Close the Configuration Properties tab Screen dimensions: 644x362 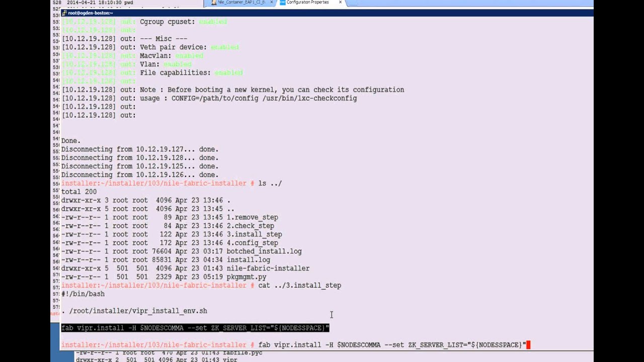pos(340,3)
